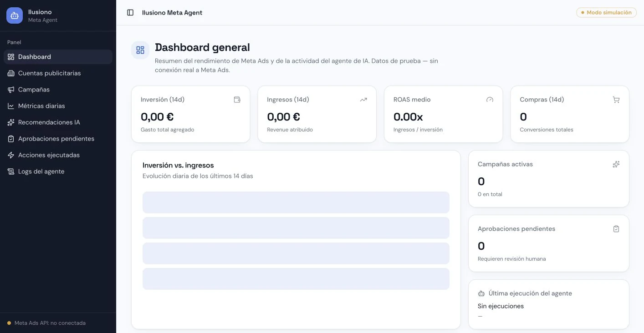This screenshot has width=644, height=333.
Task: Click the Cuentas publicitarias building icon
Action: (x=11, y=73)
